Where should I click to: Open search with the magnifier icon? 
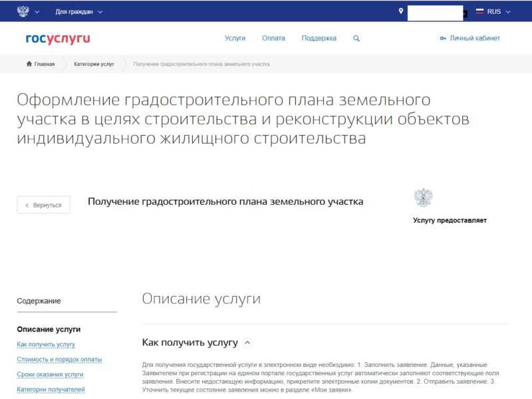pos(356,39)
